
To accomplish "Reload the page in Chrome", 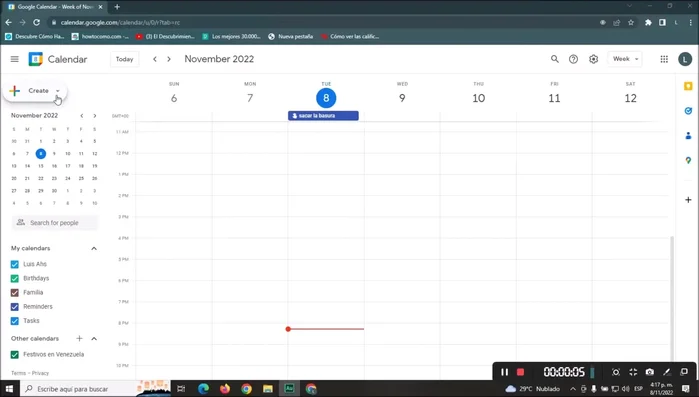I will 37,22.
